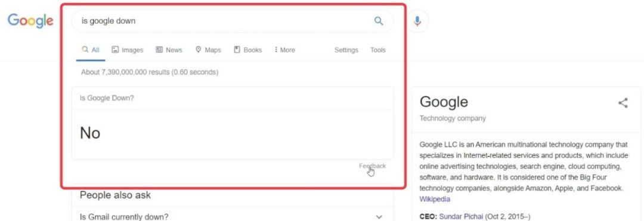The height and width of the screenshot is (221, 644).
Task: Click the Feedback link
Action: pos(373,166)
